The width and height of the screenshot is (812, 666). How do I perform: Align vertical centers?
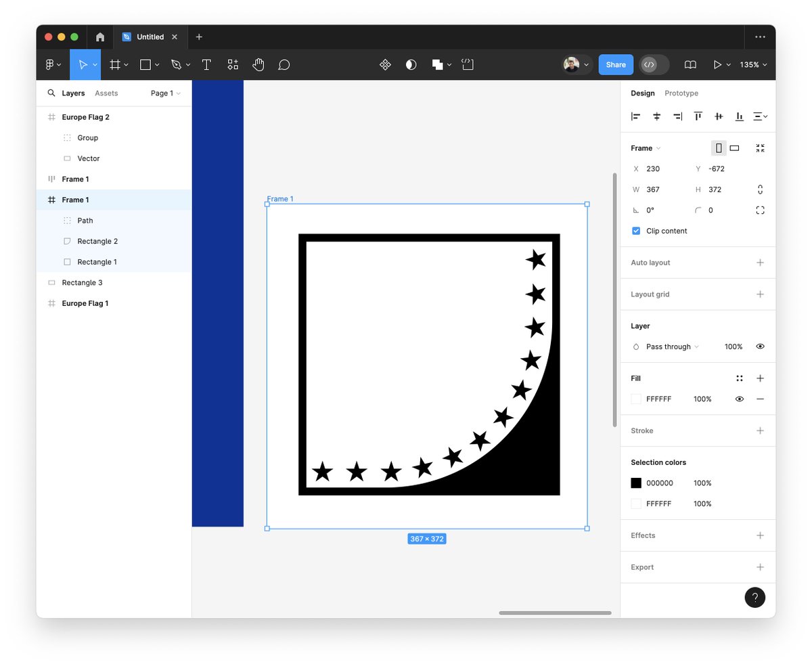719,116
